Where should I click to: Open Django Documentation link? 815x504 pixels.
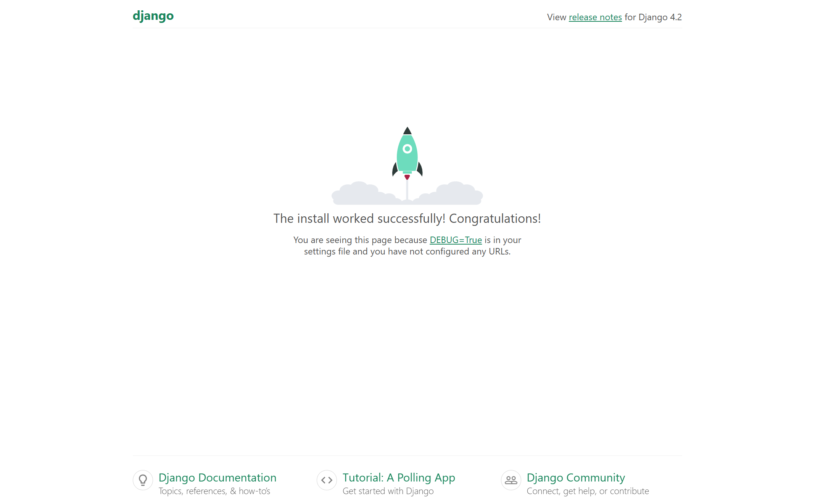(217, 477)
